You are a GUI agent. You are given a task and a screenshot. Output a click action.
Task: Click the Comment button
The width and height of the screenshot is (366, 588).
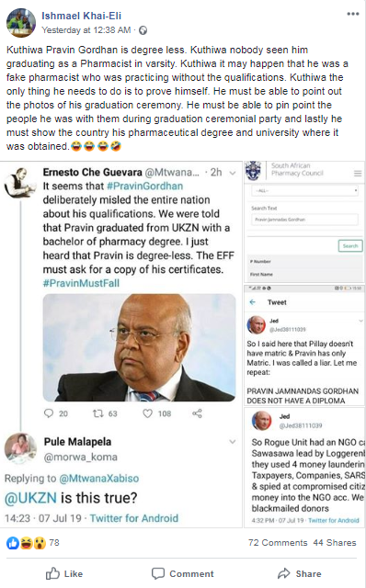pos(183,573)
